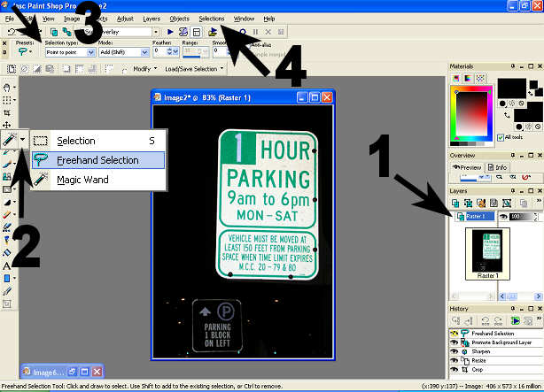
Task: Click the Raster 1 layer thumbnail
Action: pyautogui.click(x=487, y=252)
